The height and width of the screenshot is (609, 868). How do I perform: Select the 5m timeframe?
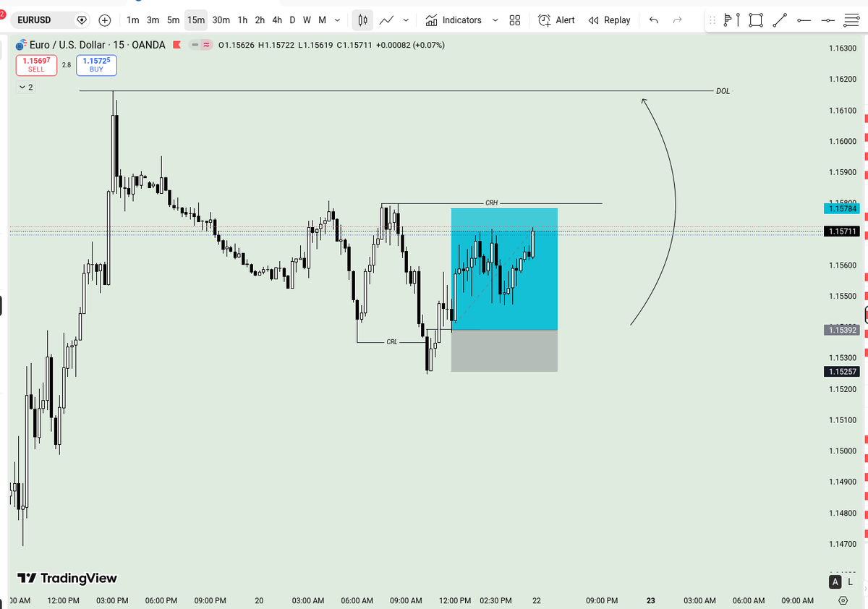[173, 20]
